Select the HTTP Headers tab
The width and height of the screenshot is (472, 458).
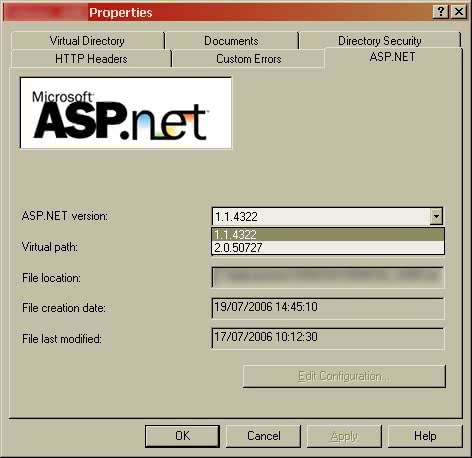coord(91,59)
